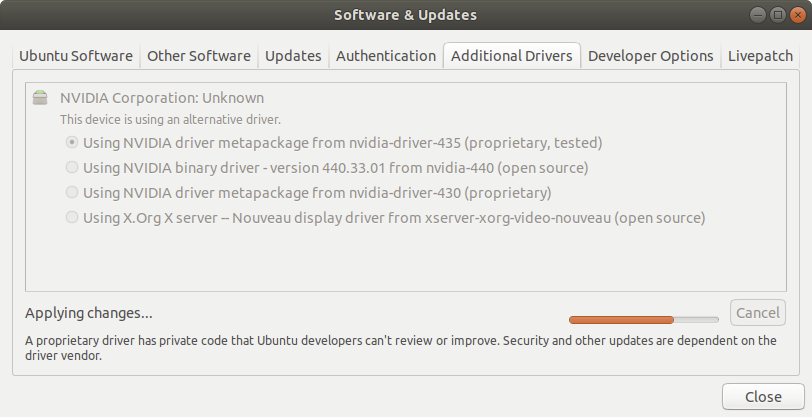This screenshot has height=417, width=812.
Task: Click the proprietary driver explanation paragraph
Action: coord(401,348)
